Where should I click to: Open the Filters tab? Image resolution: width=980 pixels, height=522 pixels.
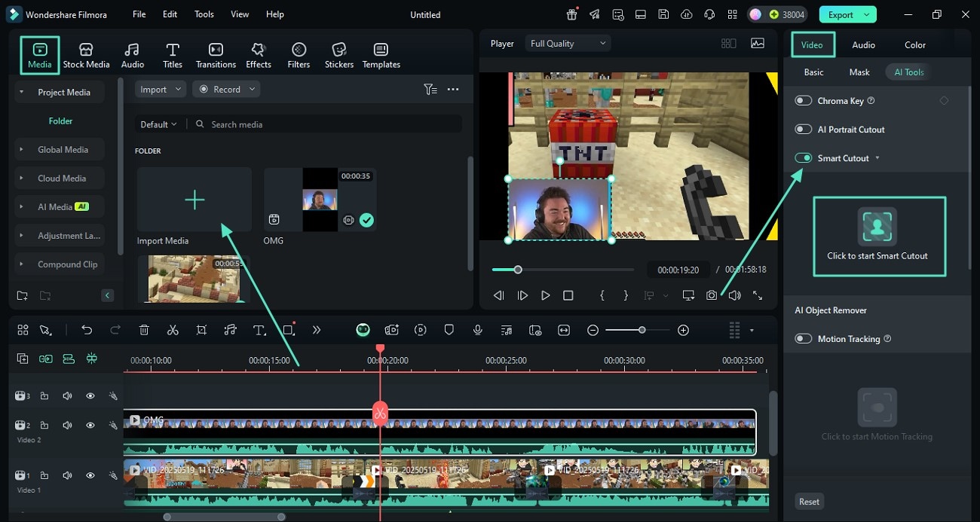(x=299, y=55)
